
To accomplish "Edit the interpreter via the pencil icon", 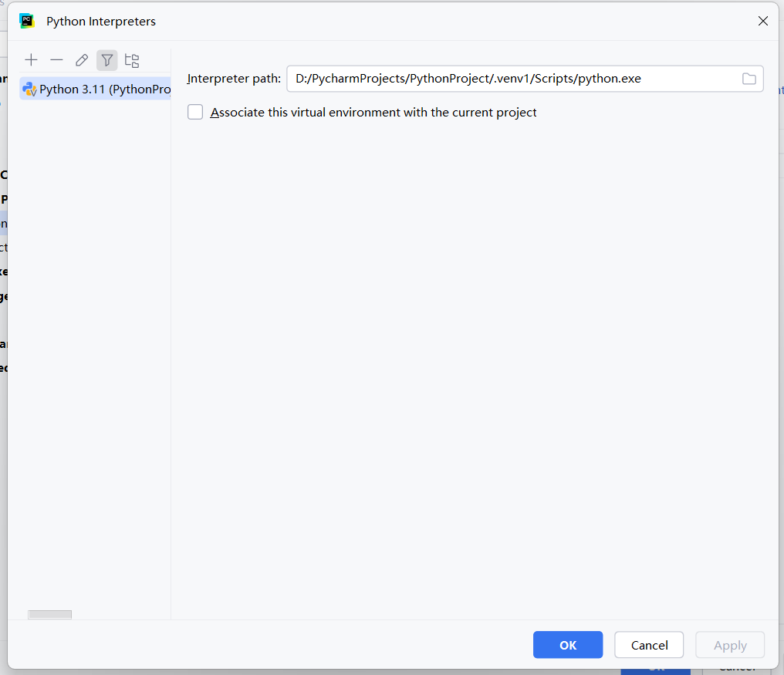I will [x=81, y=59].
